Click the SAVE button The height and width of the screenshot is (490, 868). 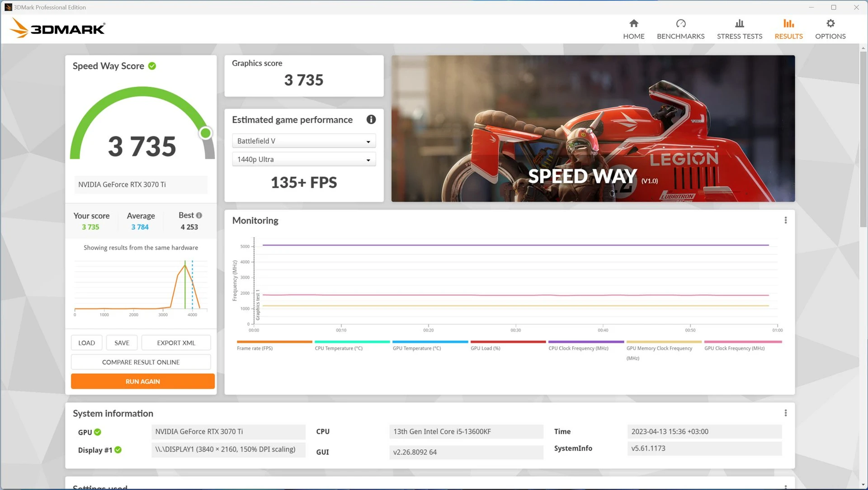[122, 343]
